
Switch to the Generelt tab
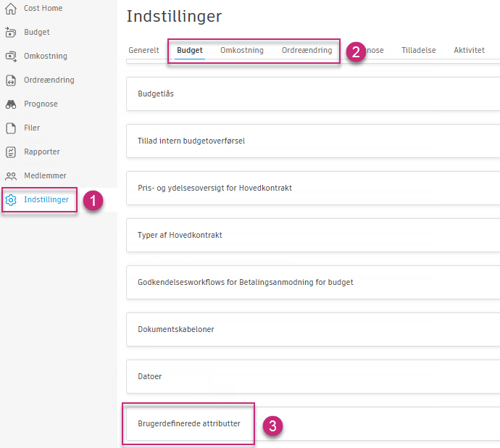pos(143,51)
